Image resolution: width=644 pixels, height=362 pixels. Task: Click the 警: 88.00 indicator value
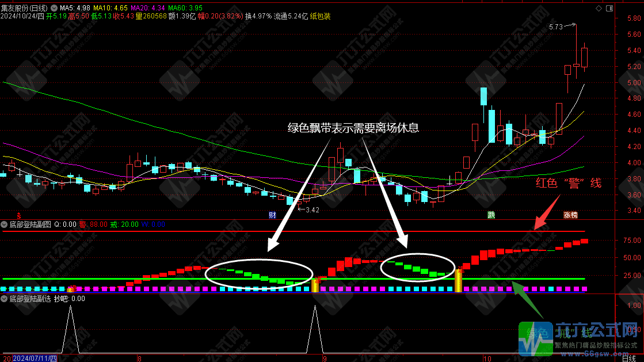pos(93,224)
